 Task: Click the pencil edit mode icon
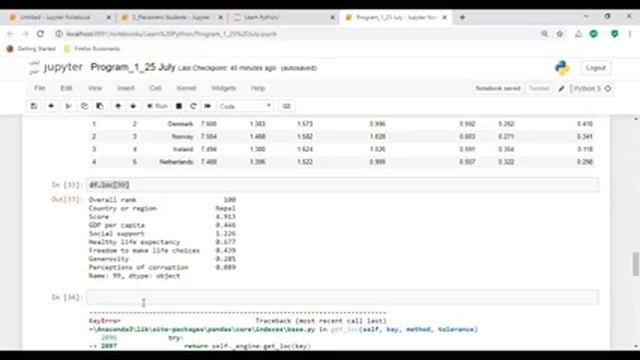pos(561,89)
